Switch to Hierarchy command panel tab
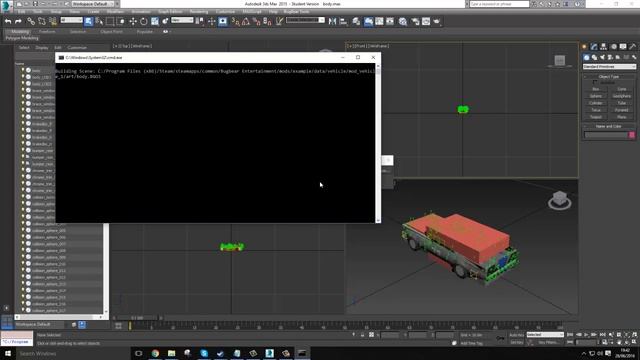The image size is (640, 360). 603,47
